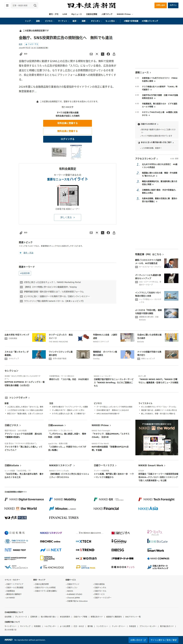Open 日経CNBC online logo

[x=50, y=542]
